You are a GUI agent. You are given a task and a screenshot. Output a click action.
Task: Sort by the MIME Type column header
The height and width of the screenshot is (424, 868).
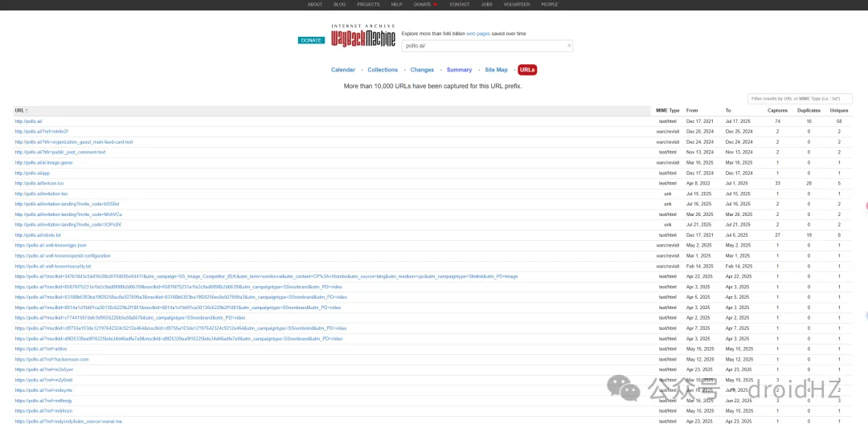667,110
